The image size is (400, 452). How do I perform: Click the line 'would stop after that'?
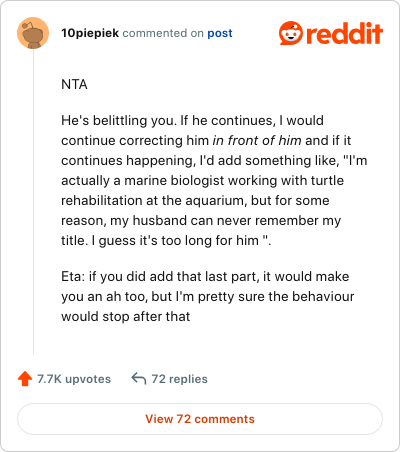pos(126,316)
